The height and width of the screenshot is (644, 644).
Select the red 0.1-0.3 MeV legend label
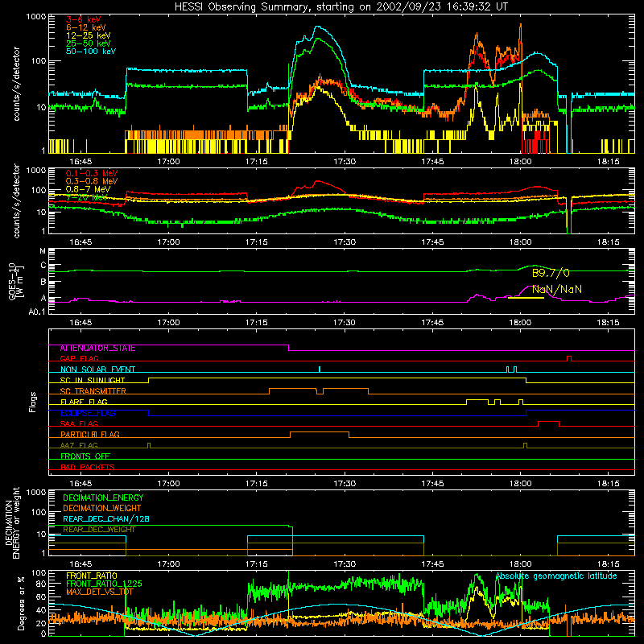point(92,173)
